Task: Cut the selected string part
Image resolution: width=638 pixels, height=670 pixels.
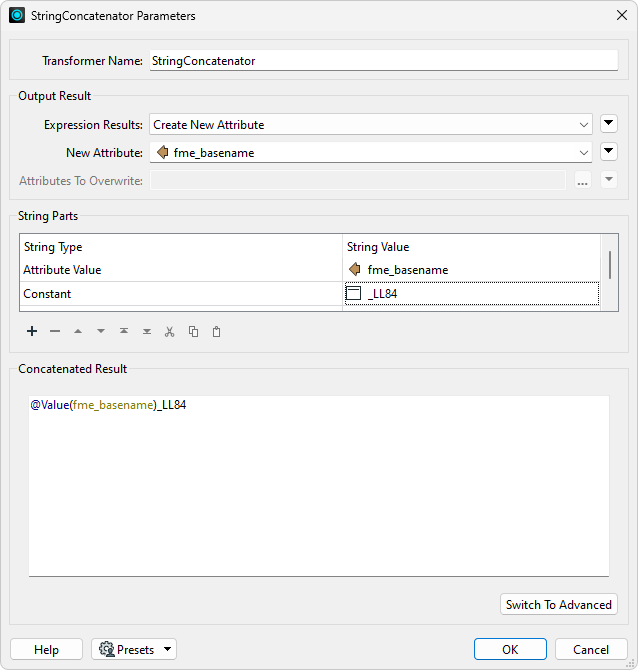Action: (170, 332)
